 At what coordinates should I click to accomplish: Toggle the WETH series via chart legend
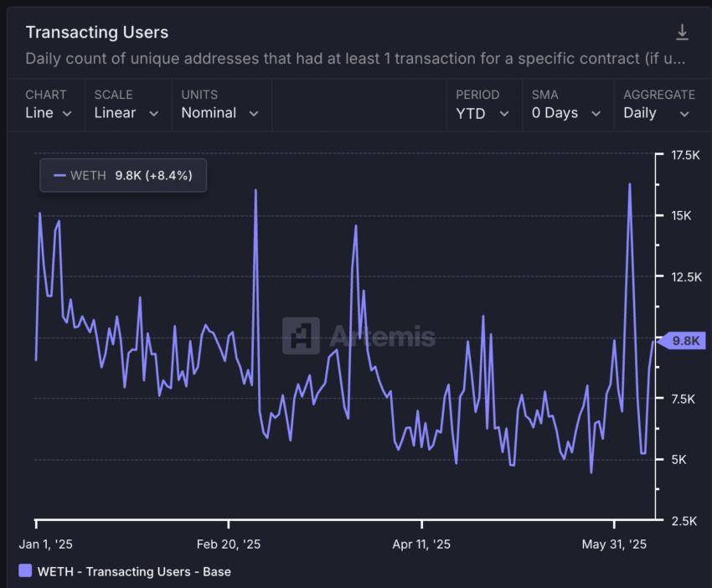tap(122, 175)
